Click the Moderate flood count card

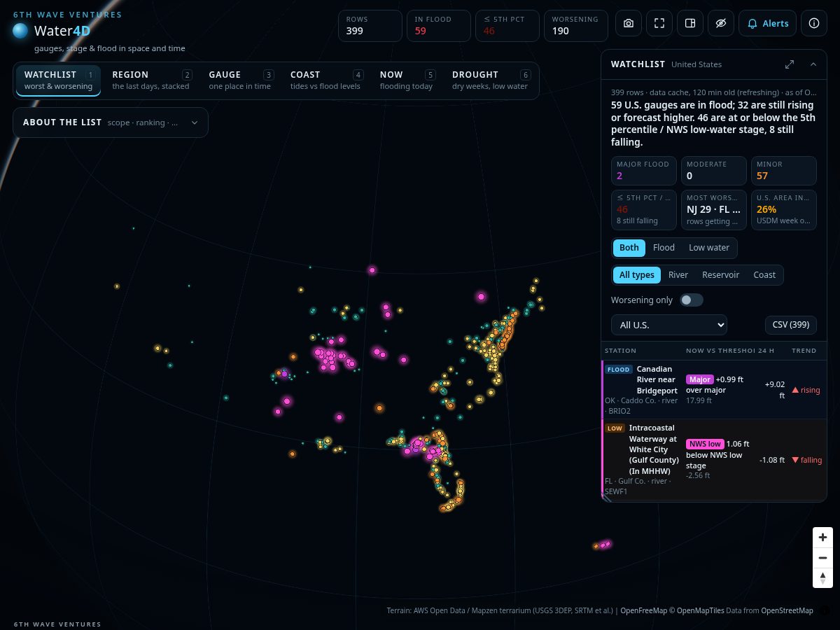[x=714, y=171]
